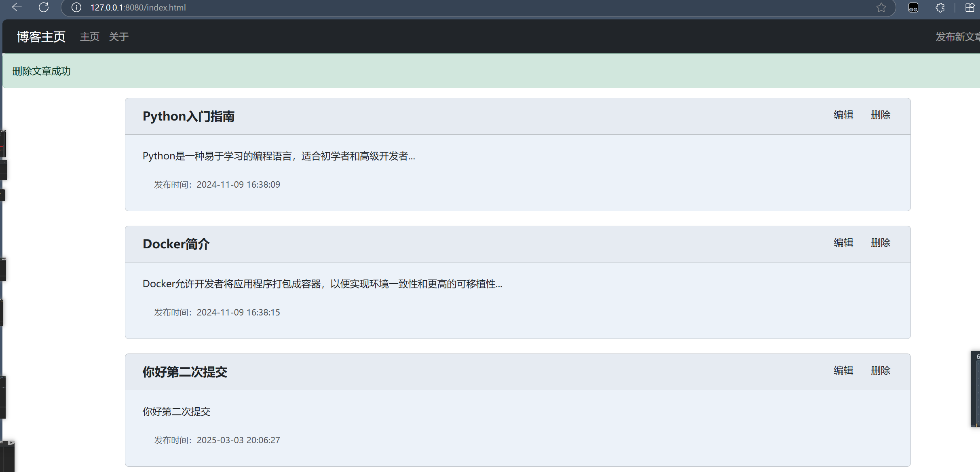Click the 删除文章成功 alert banner
The height and width of the screenshot is (472, 980).
tap(41, 72)
